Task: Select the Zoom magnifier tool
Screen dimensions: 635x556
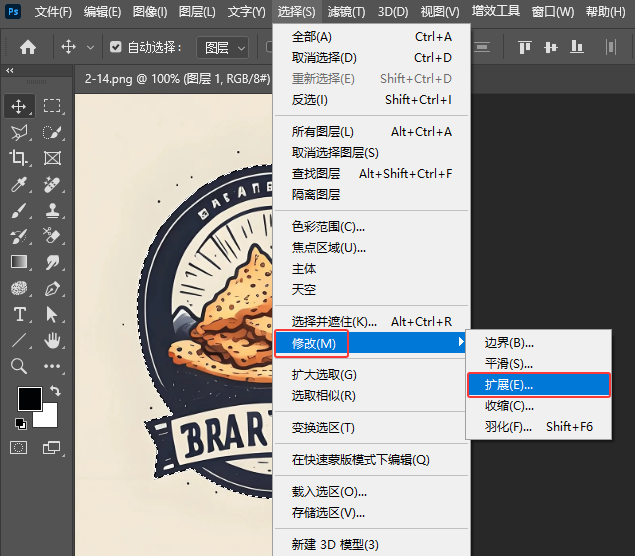Action: click(x=19, y=366)
